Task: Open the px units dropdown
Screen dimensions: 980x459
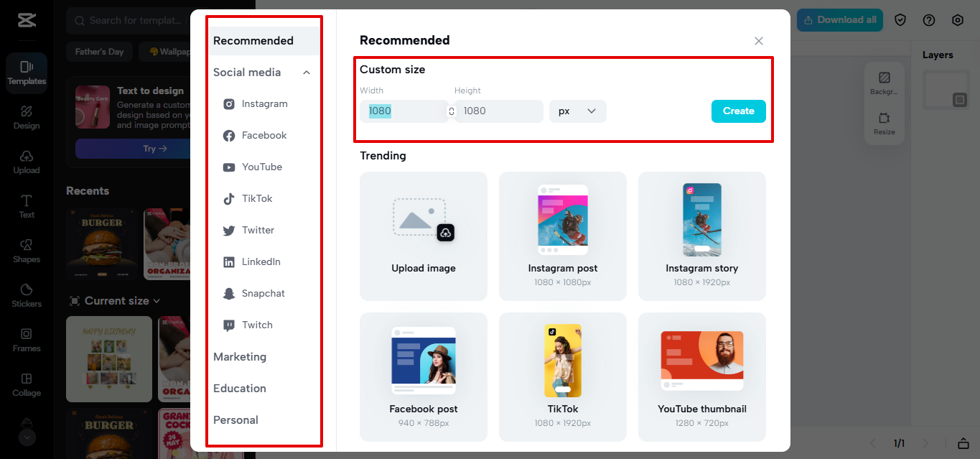Action: [x=577, y=111]
